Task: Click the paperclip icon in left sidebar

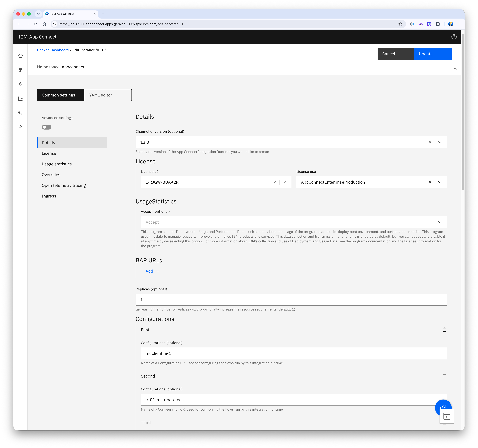Action: click(20, 84)
